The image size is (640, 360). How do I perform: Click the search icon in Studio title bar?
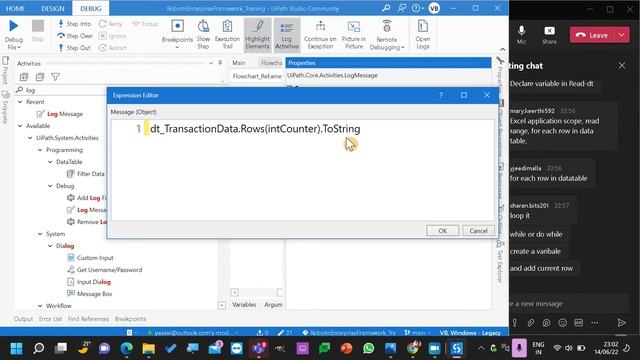[x=386, y=8]
